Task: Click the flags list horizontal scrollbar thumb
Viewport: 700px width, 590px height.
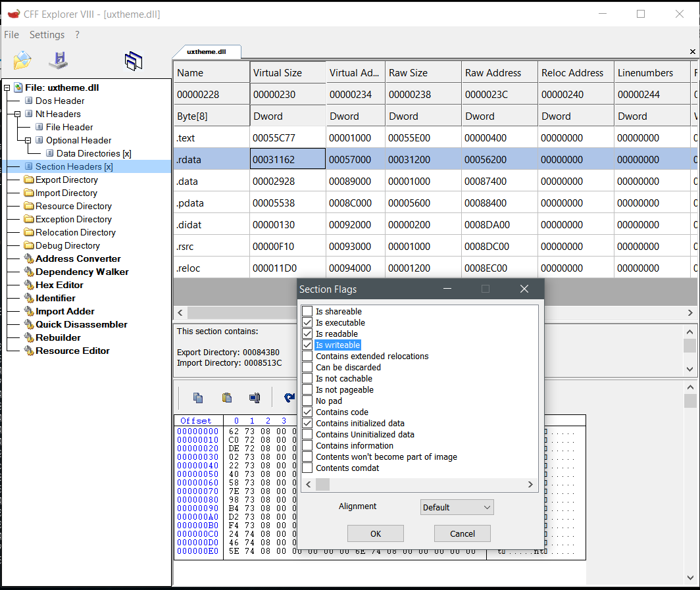Action: (322, 484)
